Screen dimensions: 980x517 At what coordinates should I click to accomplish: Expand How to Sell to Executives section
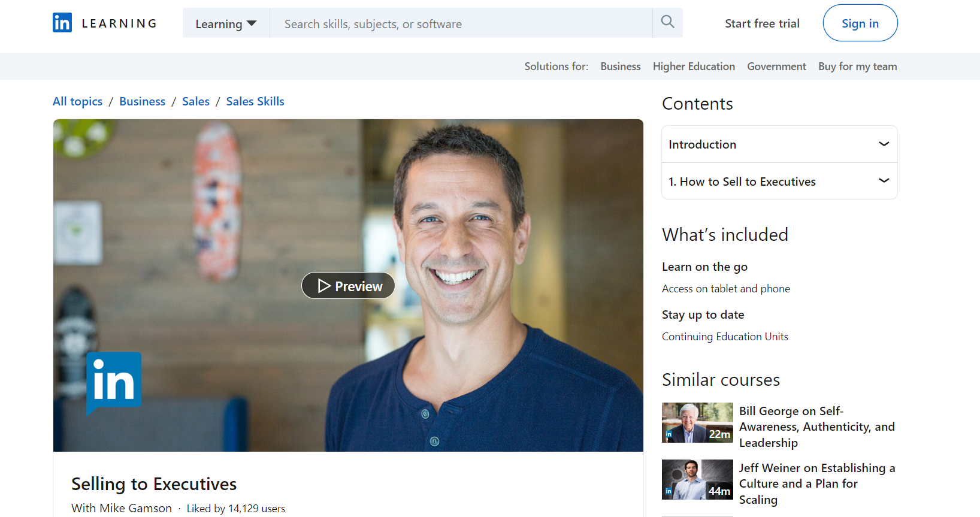click(779, 182)
